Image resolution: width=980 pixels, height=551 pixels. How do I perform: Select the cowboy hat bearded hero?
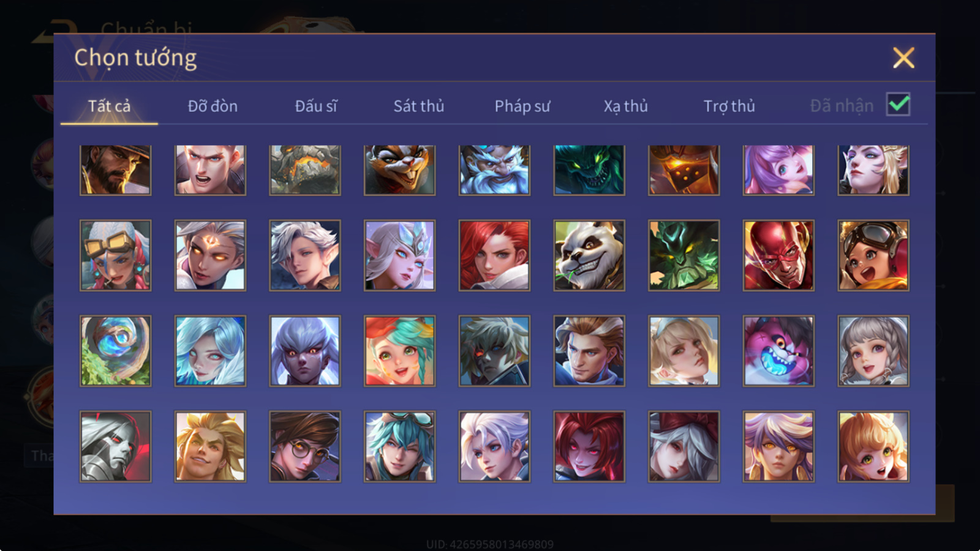pos(115,170)
